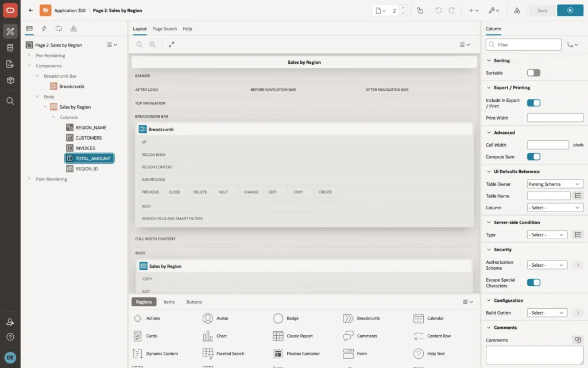The image size is (588, 368).
Task: Click the page lock icon in toolbar
Action: coord(420,10)
